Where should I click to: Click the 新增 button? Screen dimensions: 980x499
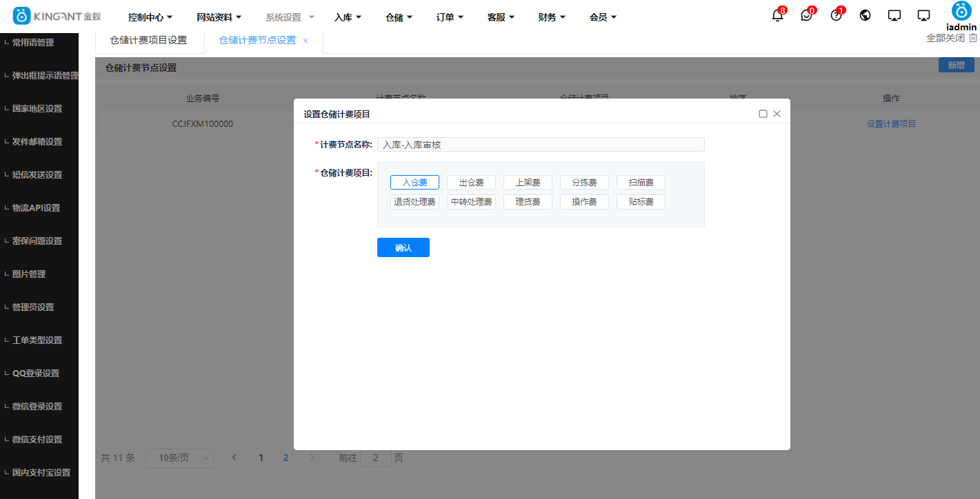[x=956, y=64]
